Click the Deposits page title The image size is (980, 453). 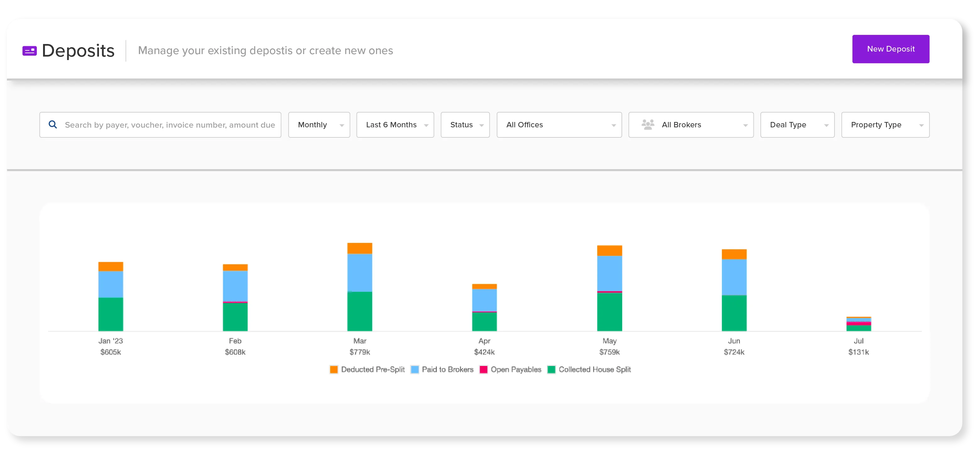click(78, 51)
